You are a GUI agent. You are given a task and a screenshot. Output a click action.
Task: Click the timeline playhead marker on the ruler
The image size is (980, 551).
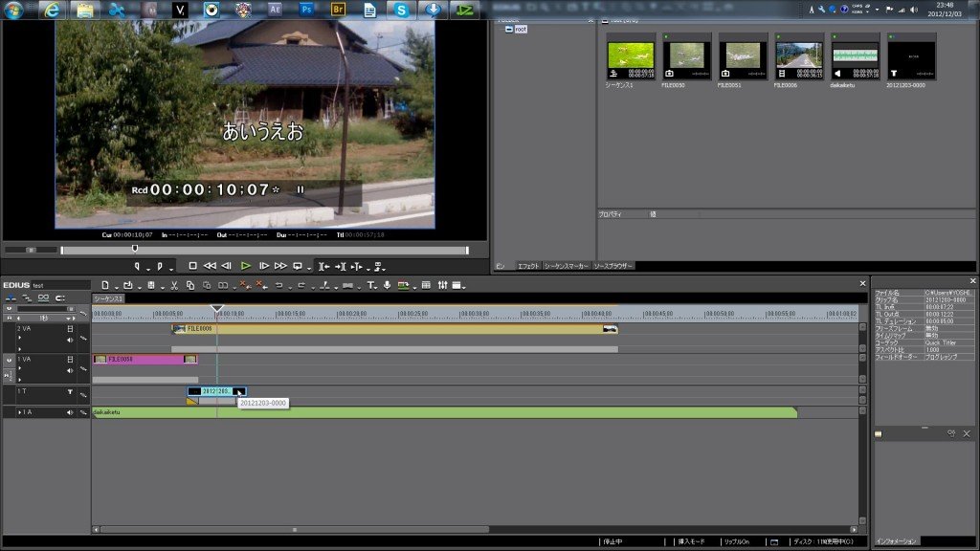(217, 309)
